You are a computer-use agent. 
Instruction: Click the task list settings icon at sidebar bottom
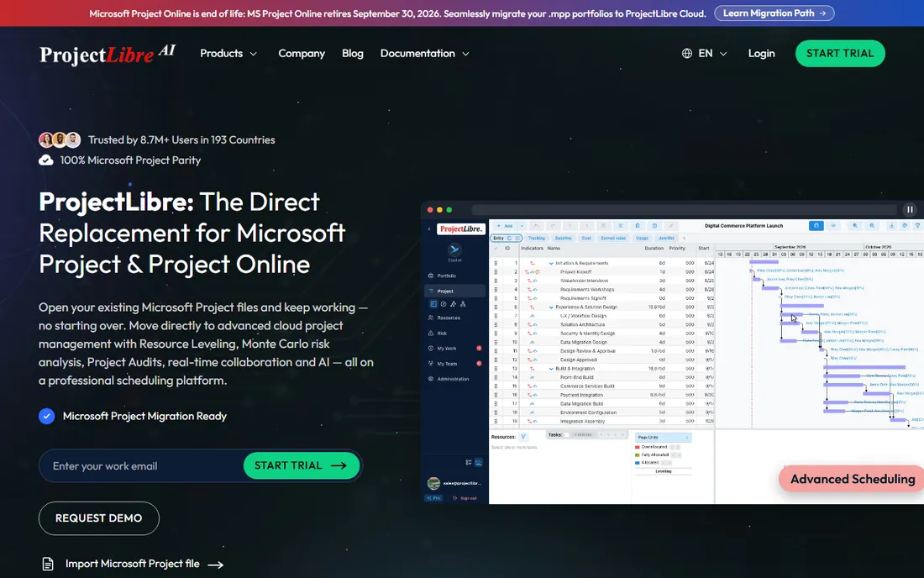click(469, 463)
